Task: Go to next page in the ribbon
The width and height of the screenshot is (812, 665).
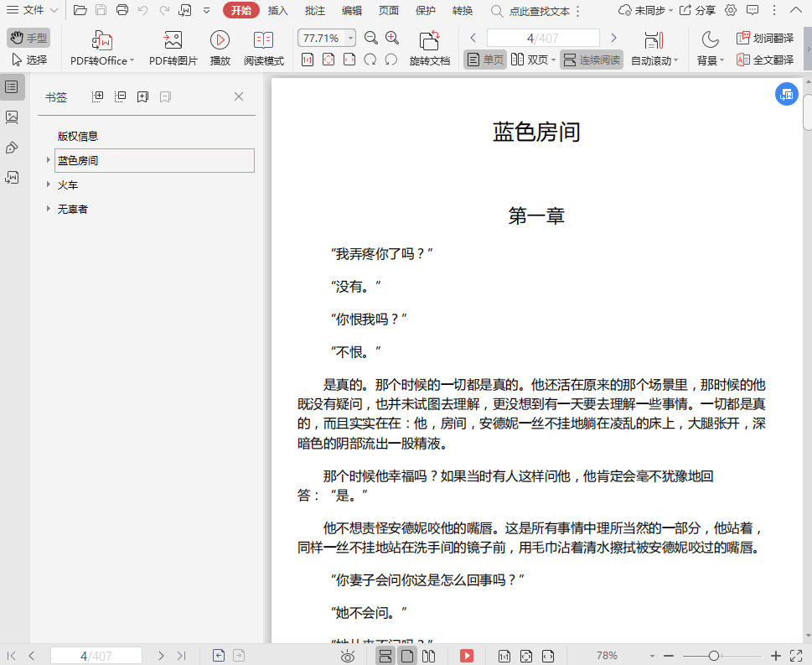Action: 613,38
